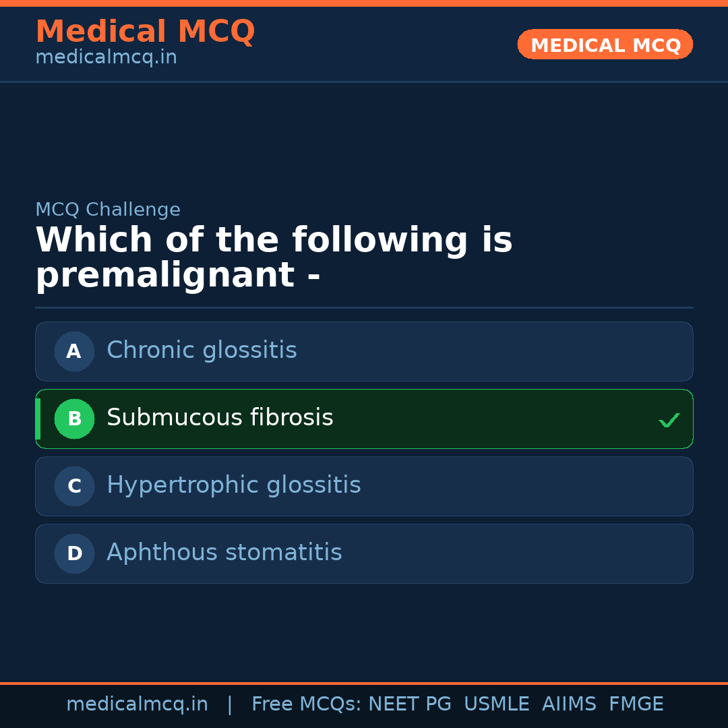This screenshot has width=728, height=728.
Task: Visit medicalmcq.in link under the logo
Action: 106,57
